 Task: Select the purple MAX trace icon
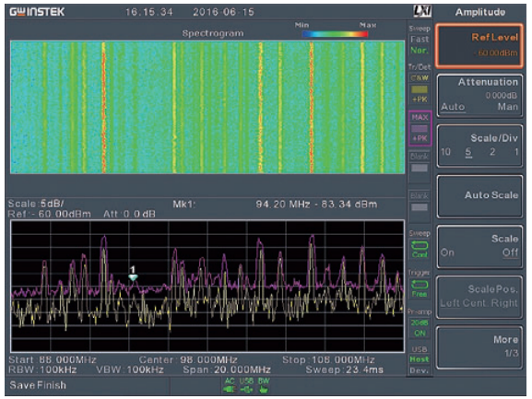pos(420,128)
